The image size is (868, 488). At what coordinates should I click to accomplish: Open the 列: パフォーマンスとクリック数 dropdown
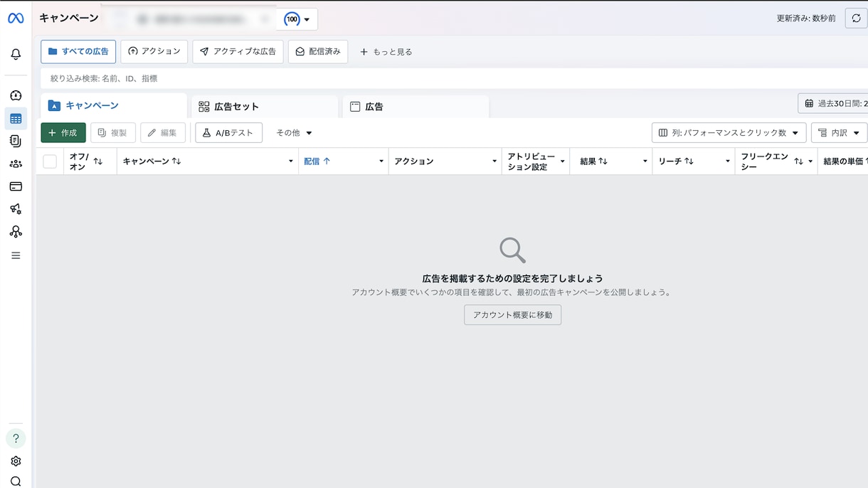point(729,133)
